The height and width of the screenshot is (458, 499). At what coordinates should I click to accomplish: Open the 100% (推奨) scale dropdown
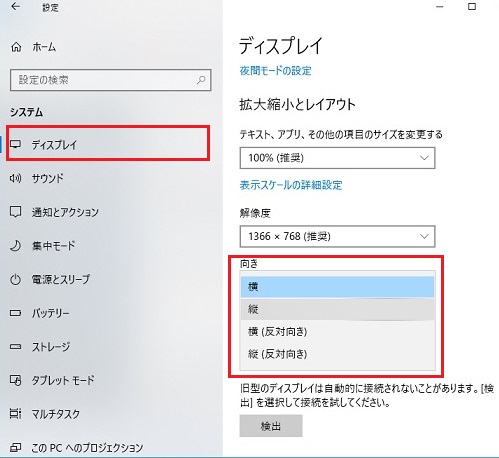337,158
